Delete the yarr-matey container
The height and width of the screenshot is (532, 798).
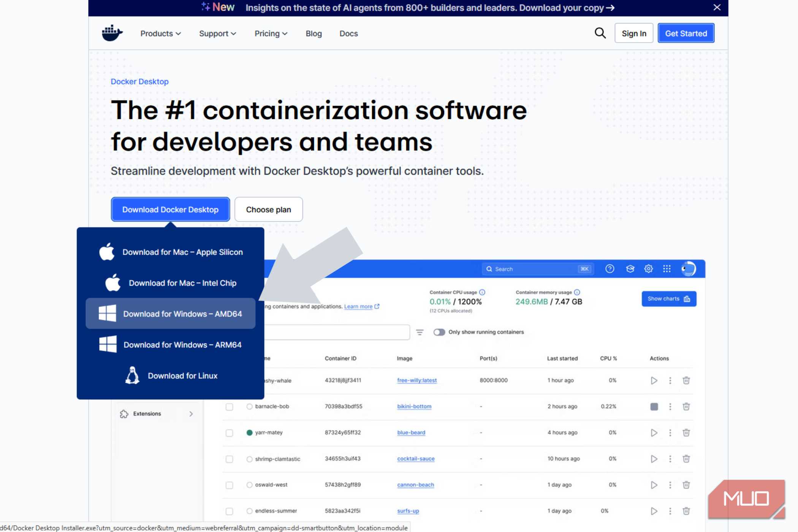pyautogui.click(x=686, y=433)
